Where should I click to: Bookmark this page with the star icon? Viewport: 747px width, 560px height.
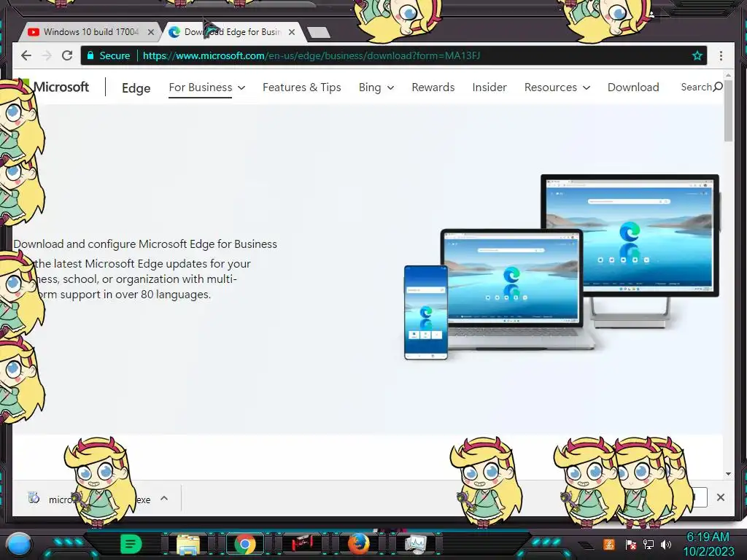point(697,55)
